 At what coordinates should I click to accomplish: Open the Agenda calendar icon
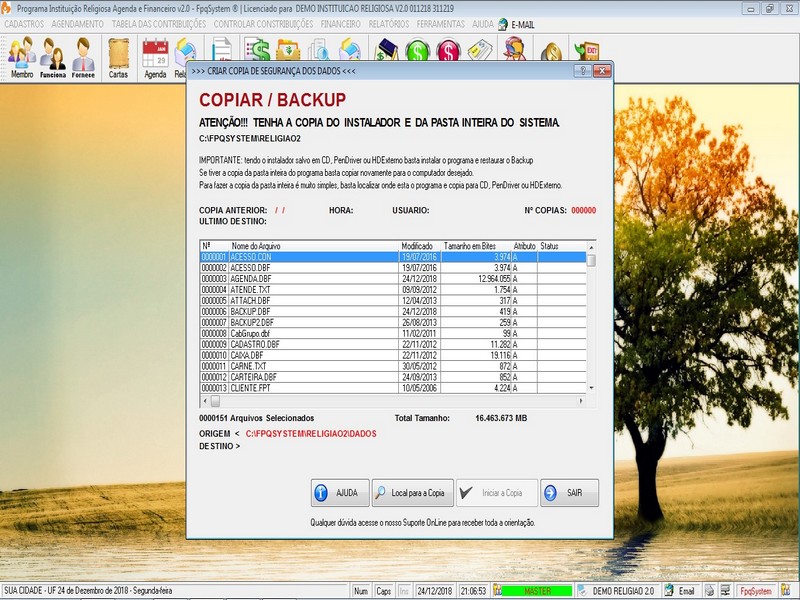155,58
